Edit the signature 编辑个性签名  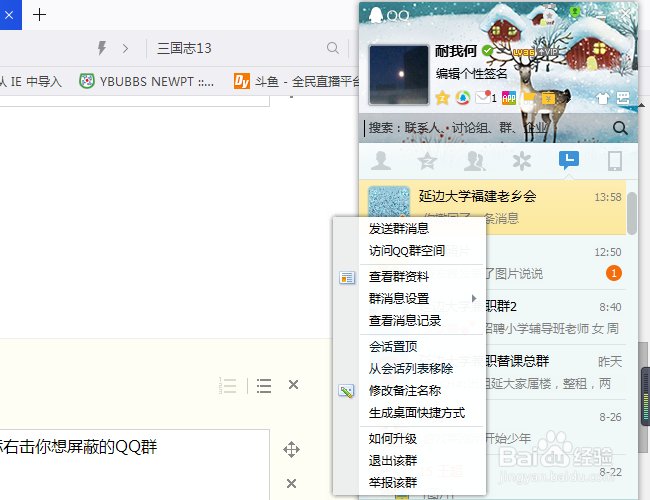tap(471, 73)
